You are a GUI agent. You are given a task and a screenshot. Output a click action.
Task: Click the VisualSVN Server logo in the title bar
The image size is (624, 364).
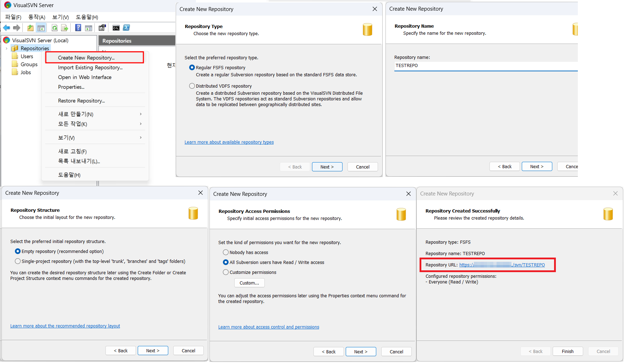[x=8, y=5]
